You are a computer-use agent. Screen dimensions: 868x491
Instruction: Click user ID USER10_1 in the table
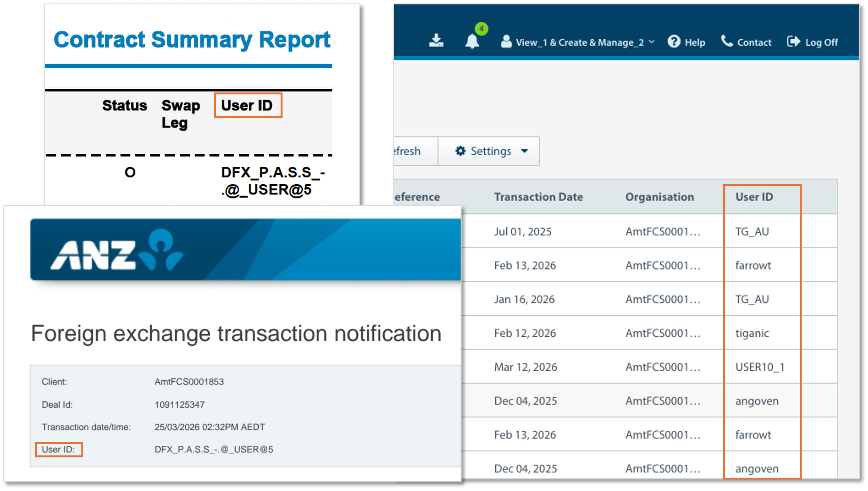760,367
